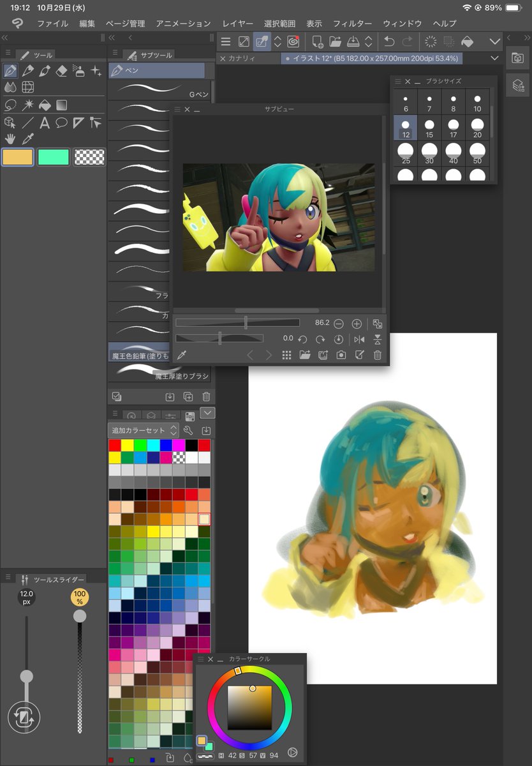Open the レイヤー menu
The height and width of the screenshot is (766, 532).
coord(237,24)
